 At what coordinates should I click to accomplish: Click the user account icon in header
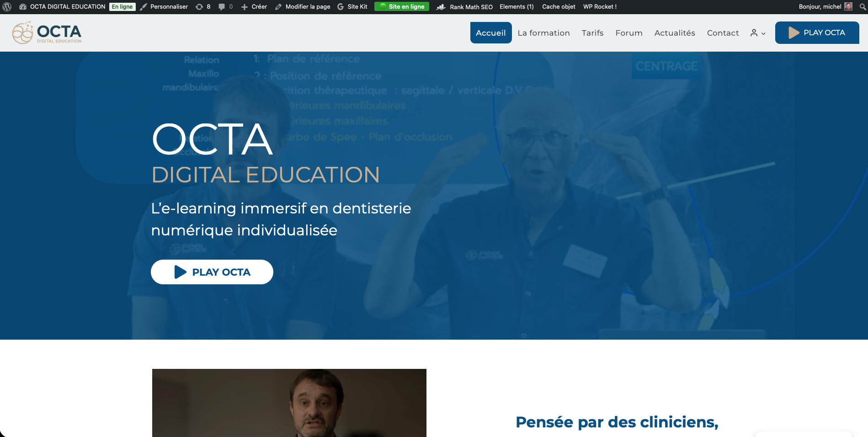pyautogui.click(x=754, y=33)
